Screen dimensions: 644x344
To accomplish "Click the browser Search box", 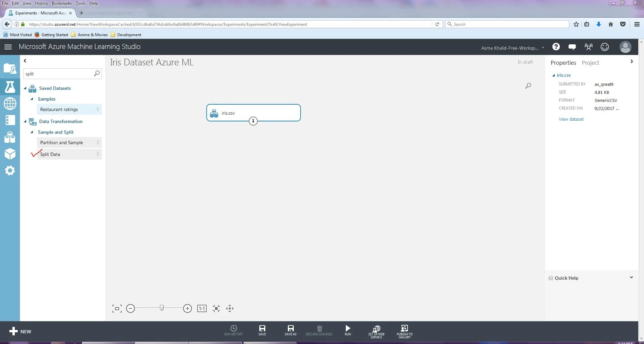I will pos(507,24).
